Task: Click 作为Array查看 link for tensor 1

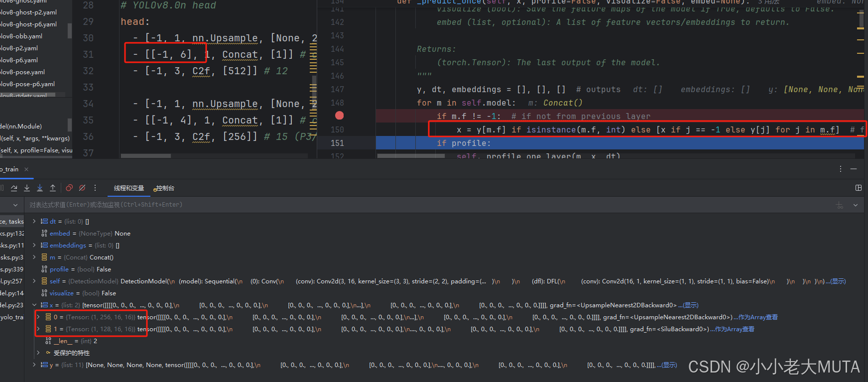Action: click(x=735, y=329)
